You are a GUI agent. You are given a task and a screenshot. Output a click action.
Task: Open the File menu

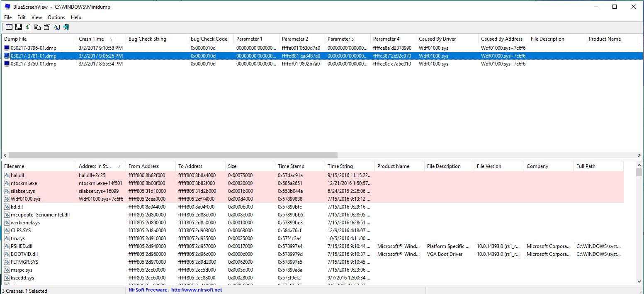coord(8,17)
